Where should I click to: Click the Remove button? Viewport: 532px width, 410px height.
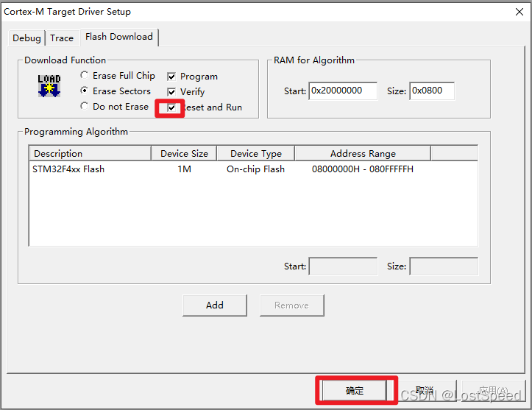(292, 305)
